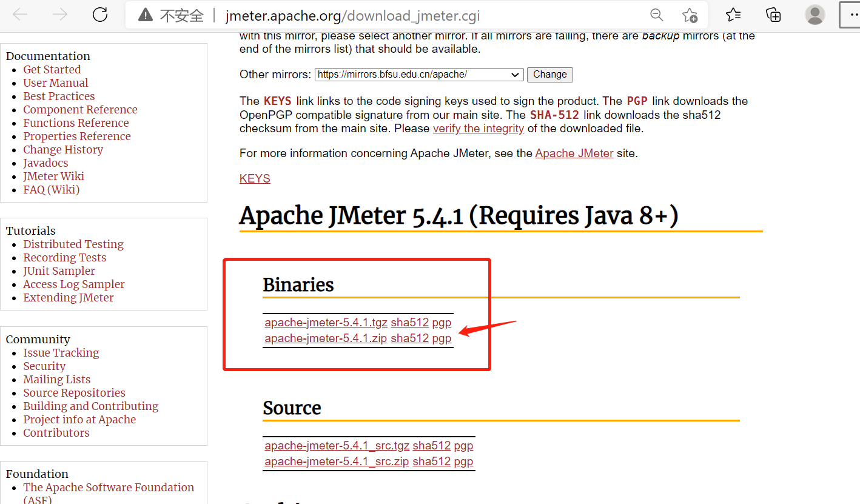This screenshot has width=860, height=504.
Task: Open JUnit Sampler tutorial
Action: pos(59,271)
